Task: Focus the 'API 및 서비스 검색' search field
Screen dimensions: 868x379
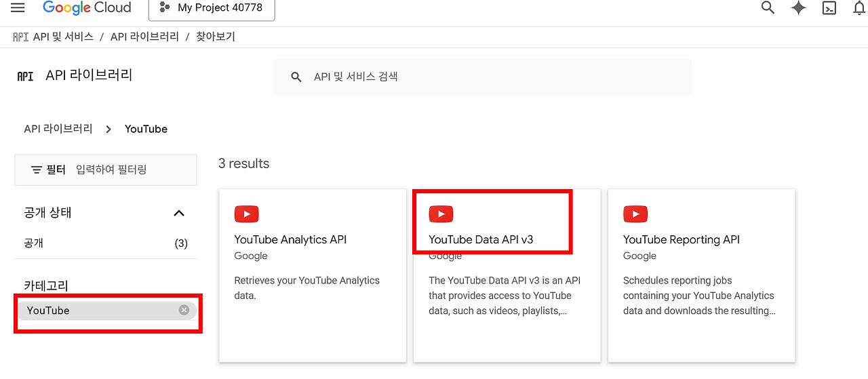Action: pyautogui.click(x=482, y=77)
